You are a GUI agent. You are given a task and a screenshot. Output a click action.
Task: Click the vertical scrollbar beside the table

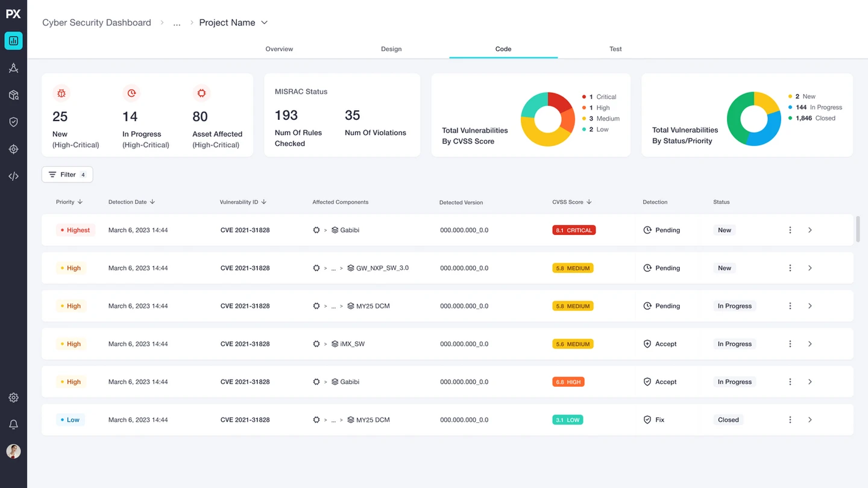[x=858, y=229]
